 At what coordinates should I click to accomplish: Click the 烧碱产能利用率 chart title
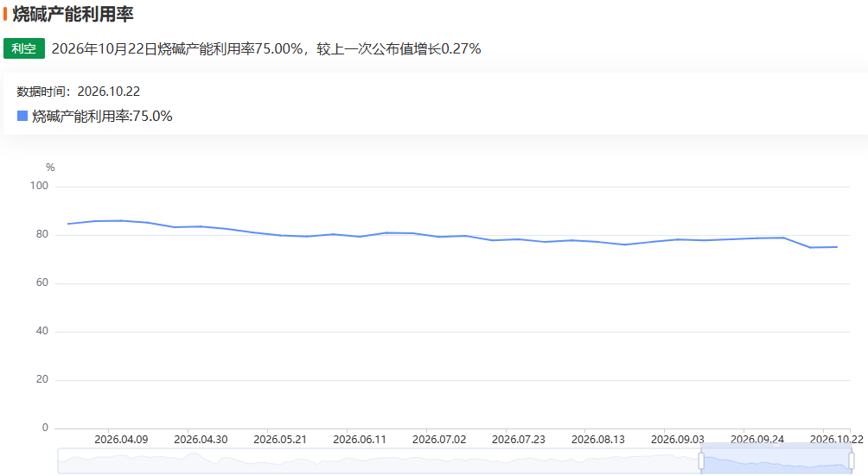click(73, 15)
